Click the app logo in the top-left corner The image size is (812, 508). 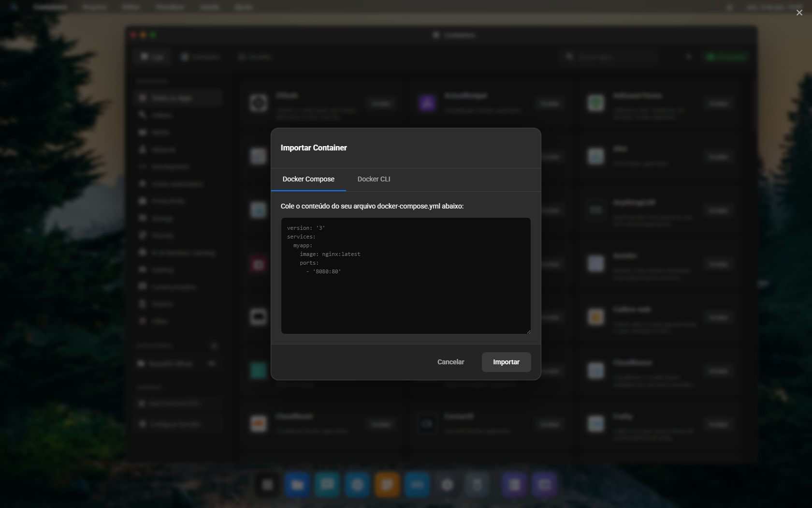coord(14,7)
